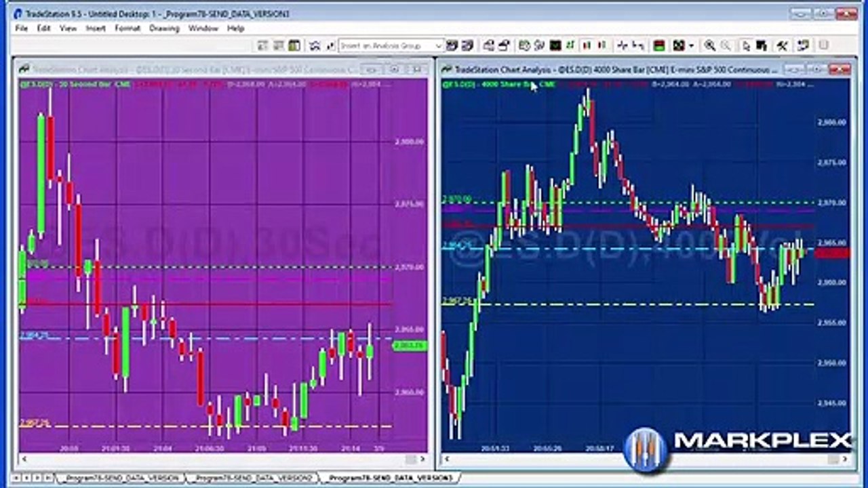Click the yellow grid toolbar icon
Screen dimensions: 868x488
coord(294,45)
